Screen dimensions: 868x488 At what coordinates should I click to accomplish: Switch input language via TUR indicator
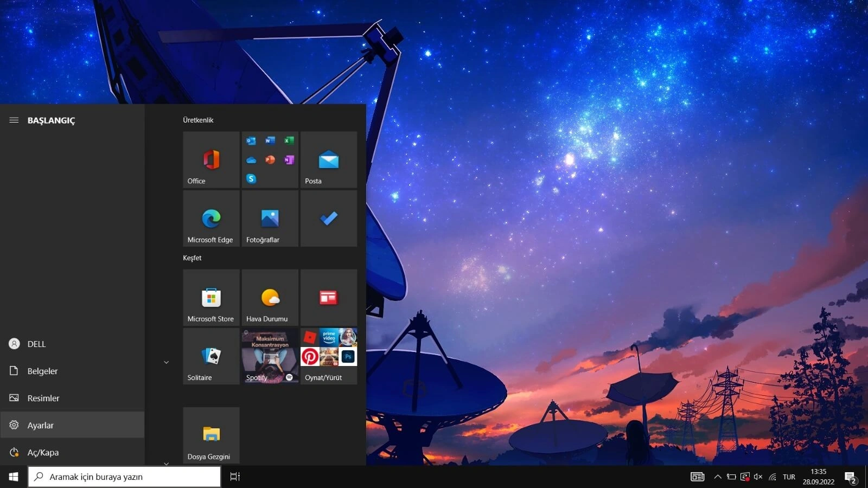pos(789,477)
